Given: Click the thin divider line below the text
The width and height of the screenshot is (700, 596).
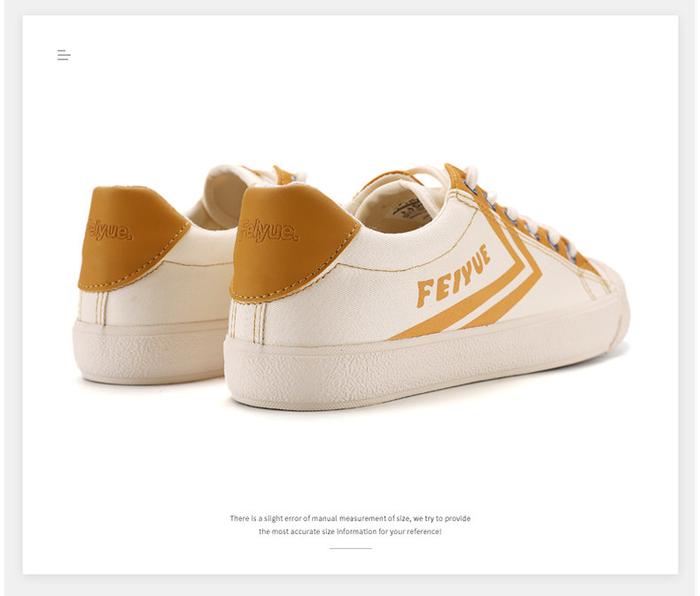Looking at the screenshot, I should pyautogui.click(x=351, y=548).
